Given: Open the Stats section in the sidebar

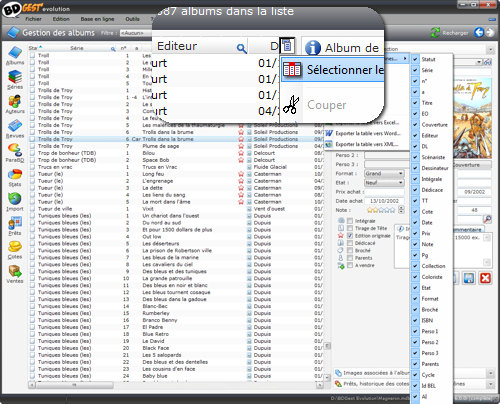Looking at the screenshot, I should (x=15, y=177).
